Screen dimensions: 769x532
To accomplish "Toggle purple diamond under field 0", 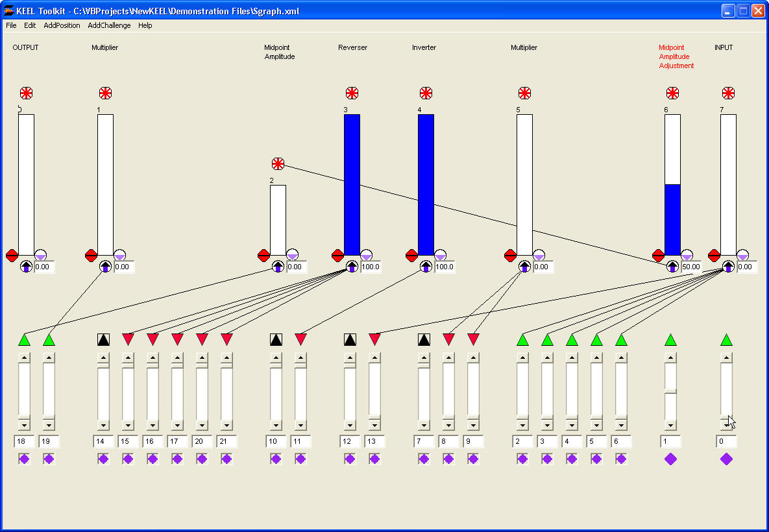I will (x=726, y=459).
